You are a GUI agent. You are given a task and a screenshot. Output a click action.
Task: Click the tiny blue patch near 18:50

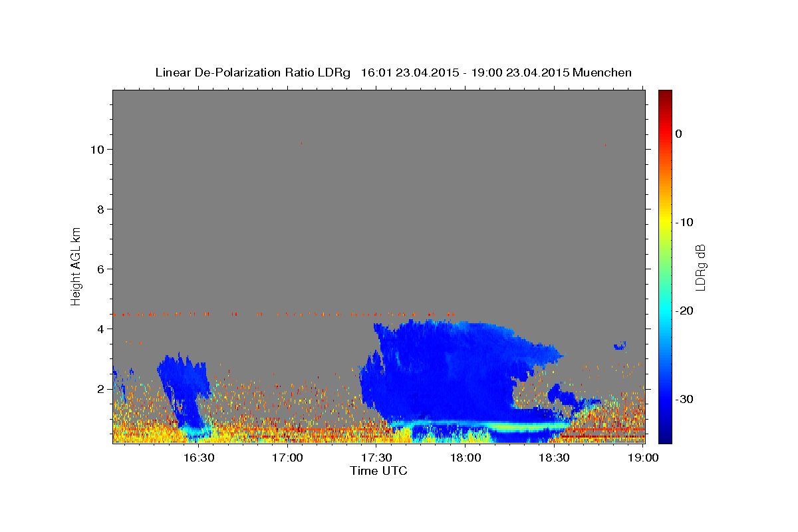point(620,345)
